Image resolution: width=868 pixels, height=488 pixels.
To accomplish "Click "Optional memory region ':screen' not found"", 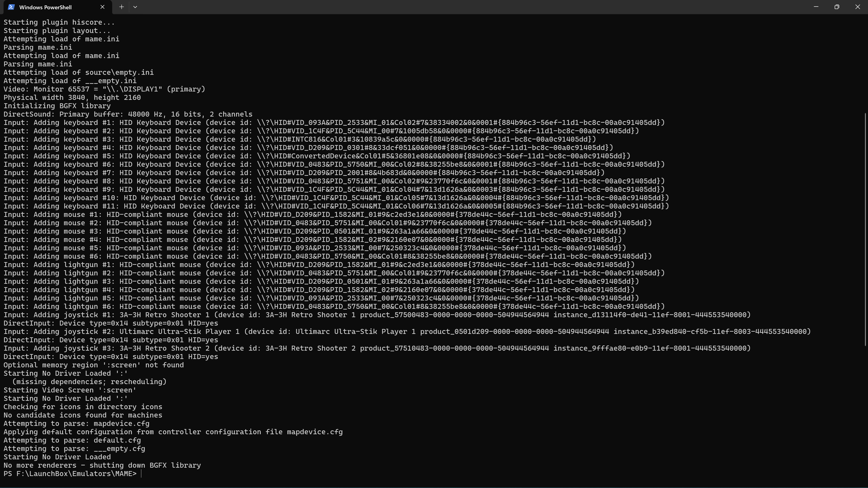I will (94, 365).
